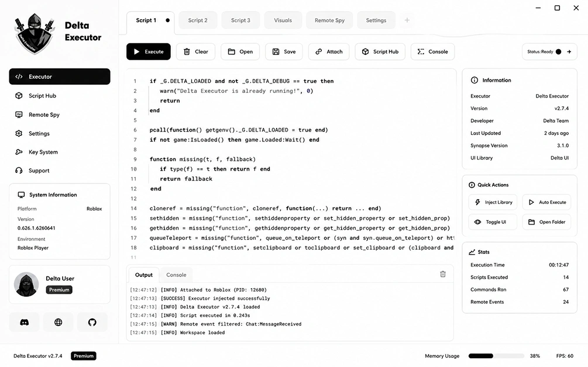
Task: Open Support in the sidebar
Action: [x=60, y=171]
